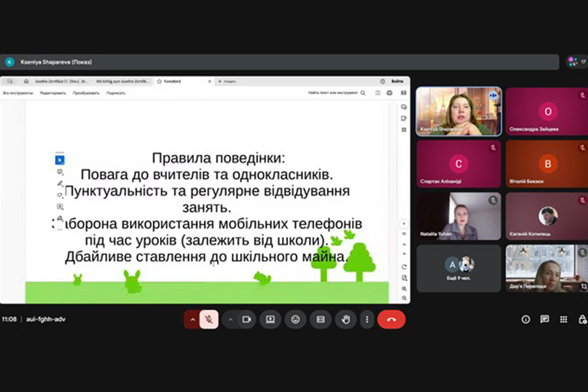The image size is (588, 392).
Task: Click the 'Найти текст или инструмент' search field
Action: pyautogui.click(x=336, y=93)
